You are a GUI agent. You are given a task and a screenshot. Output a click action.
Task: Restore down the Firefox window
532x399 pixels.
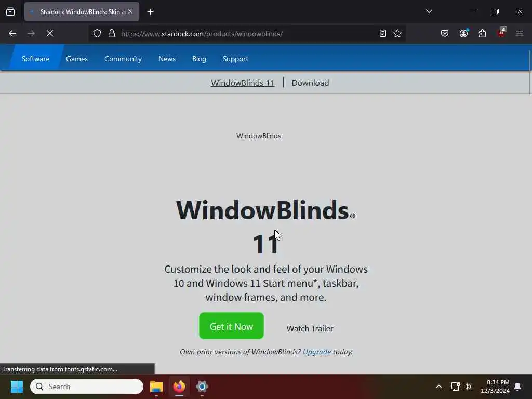coord(496,11)
